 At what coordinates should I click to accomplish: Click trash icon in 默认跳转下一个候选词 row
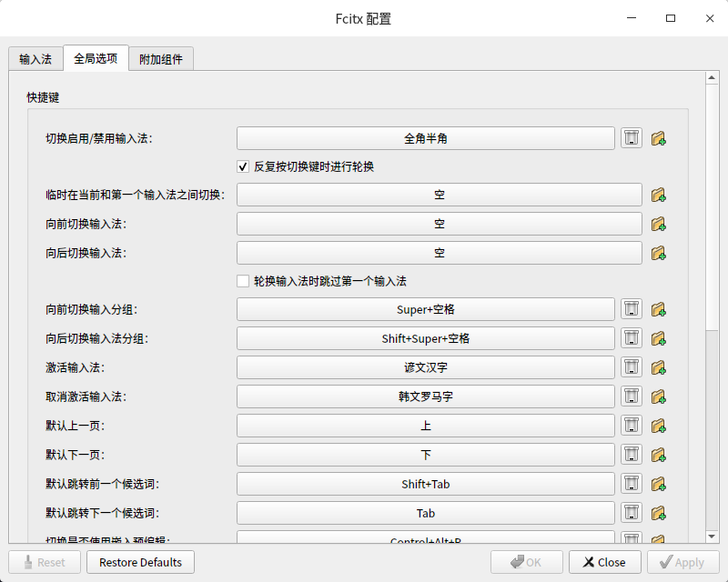(632, 513)
